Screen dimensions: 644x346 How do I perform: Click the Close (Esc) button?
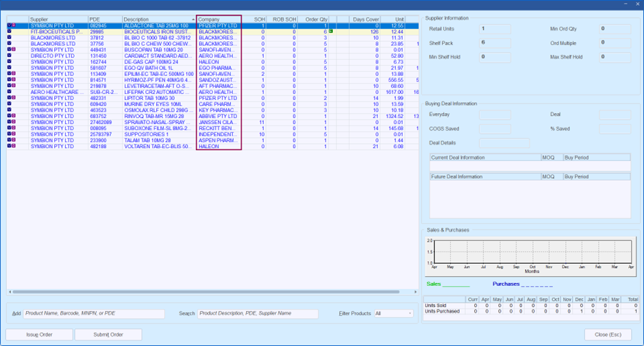[x=608, y=334]
